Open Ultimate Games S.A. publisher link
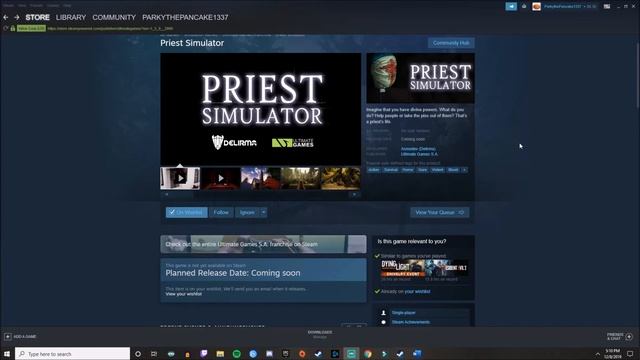The height and width of the screenshot is (360, 640). click(x=420, y=154)
